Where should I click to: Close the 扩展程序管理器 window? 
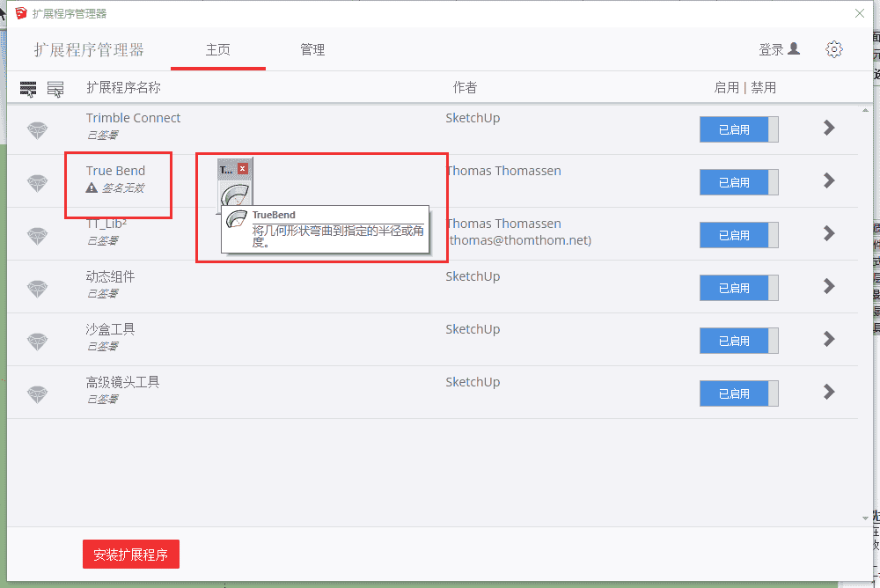(859, 13)
